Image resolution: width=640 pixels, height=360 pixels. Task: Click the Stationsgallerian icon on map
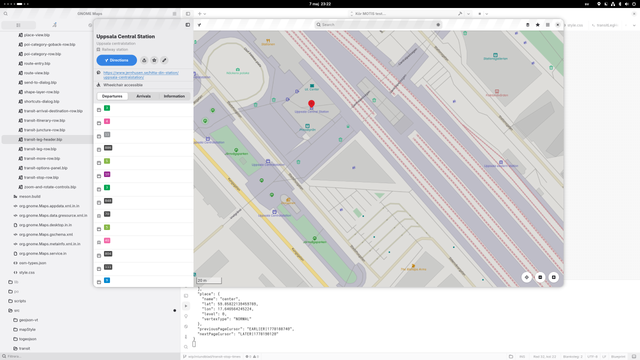coord(495,55)
